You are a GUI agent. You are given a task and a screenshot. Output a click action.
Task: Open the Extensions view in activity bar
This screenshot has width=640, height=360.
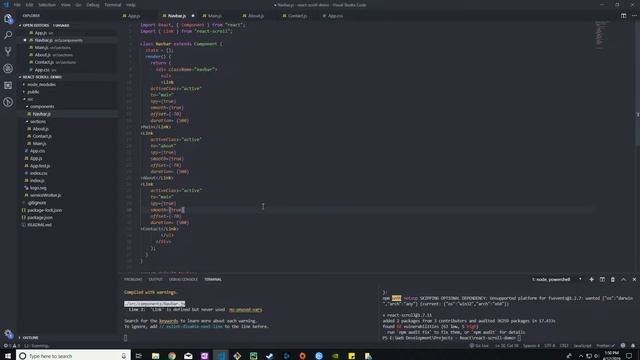pyautogui.click(x=8, y=85)
